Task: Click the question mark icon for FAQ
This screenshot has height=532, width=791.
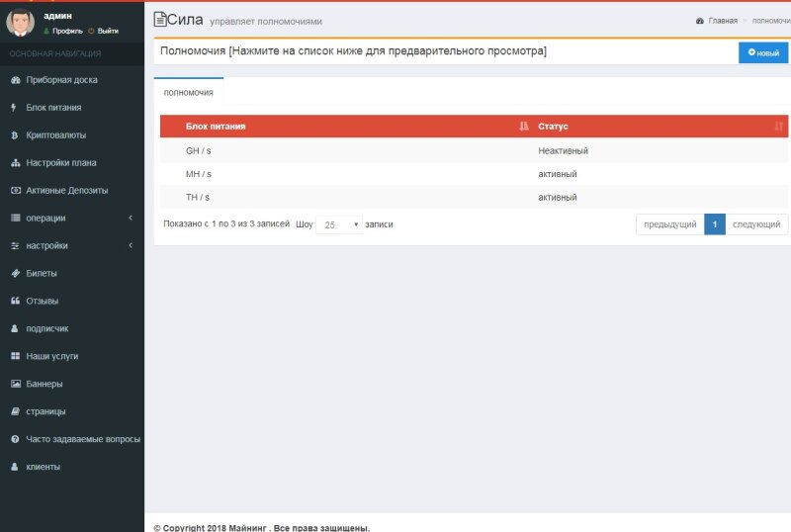Action: point(15,439)
